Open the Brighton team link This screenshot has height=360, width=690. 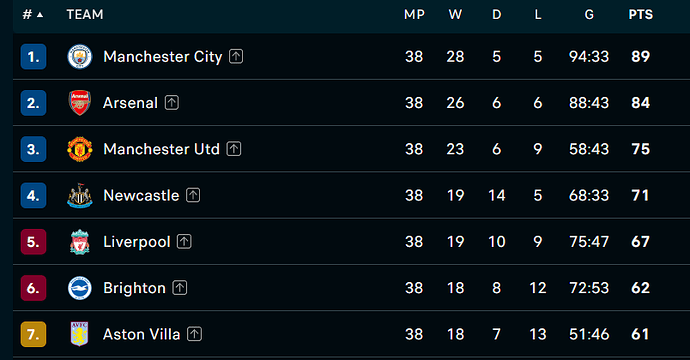[x=134, y=288]
